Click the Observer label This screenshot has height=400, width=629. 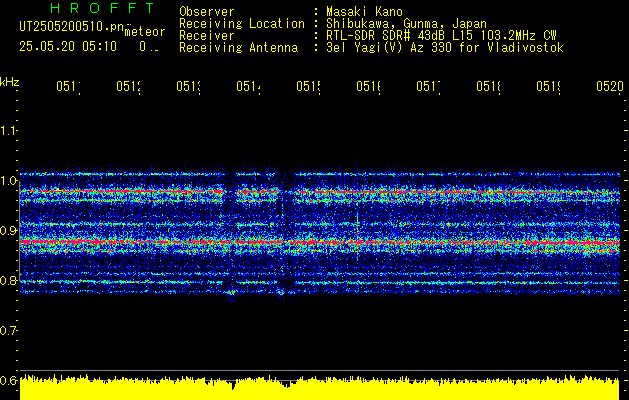click(x=207, y=11)
